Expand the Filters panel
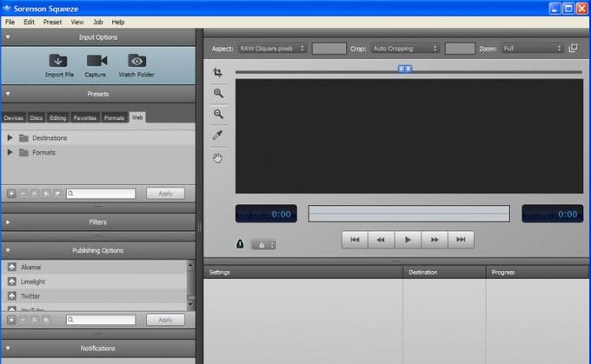The width and height of the screenshot is (591, 364). pos(8,222)
